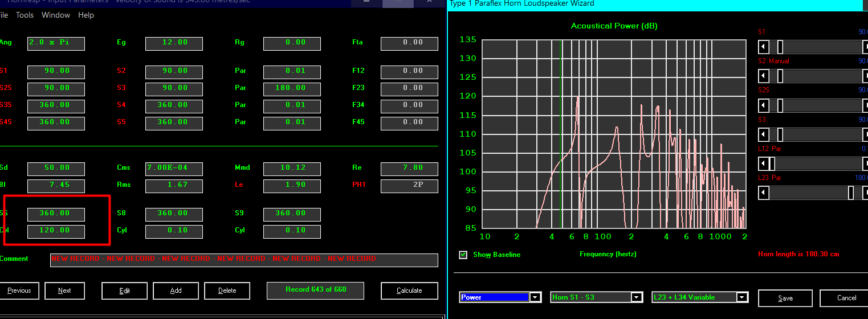Viewport: 868px width, 319px height.
Task: Click the Fta input field
Action: (x=409, y=43)
